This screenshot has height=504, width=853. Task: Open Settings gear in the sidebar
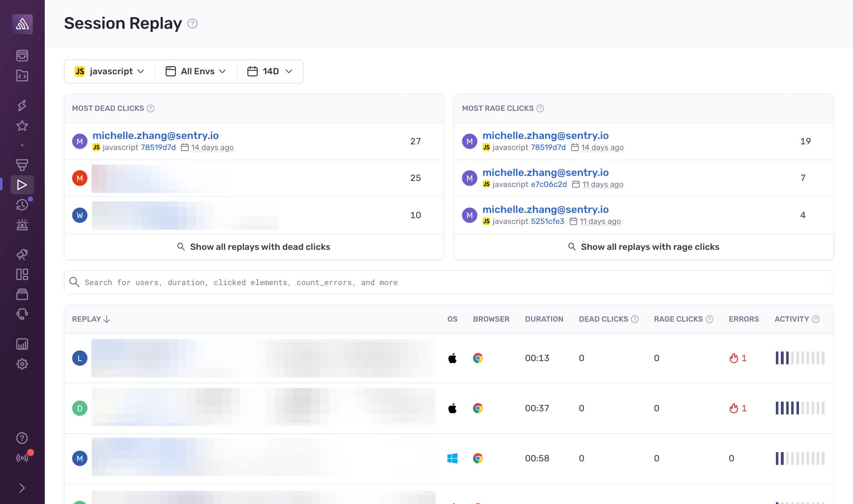[x=22, y=364]
